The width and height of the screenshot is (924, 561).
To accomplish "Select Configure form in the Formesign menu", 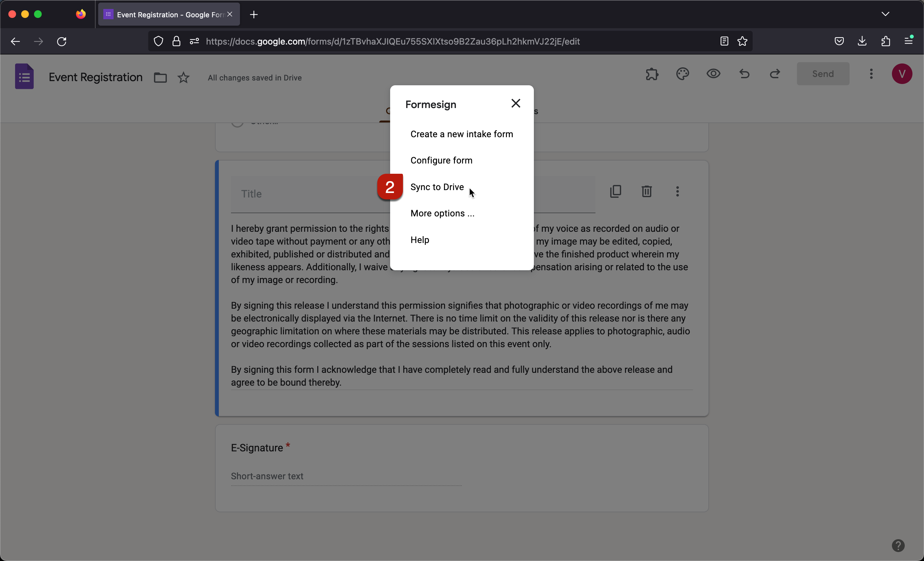I will pos(441,160).
